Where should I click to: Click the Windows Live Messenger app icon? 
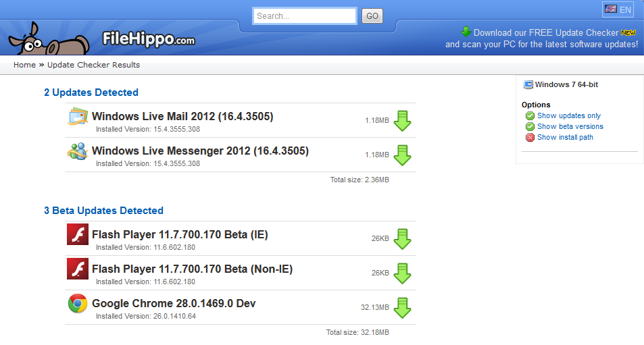coord(78,151)
